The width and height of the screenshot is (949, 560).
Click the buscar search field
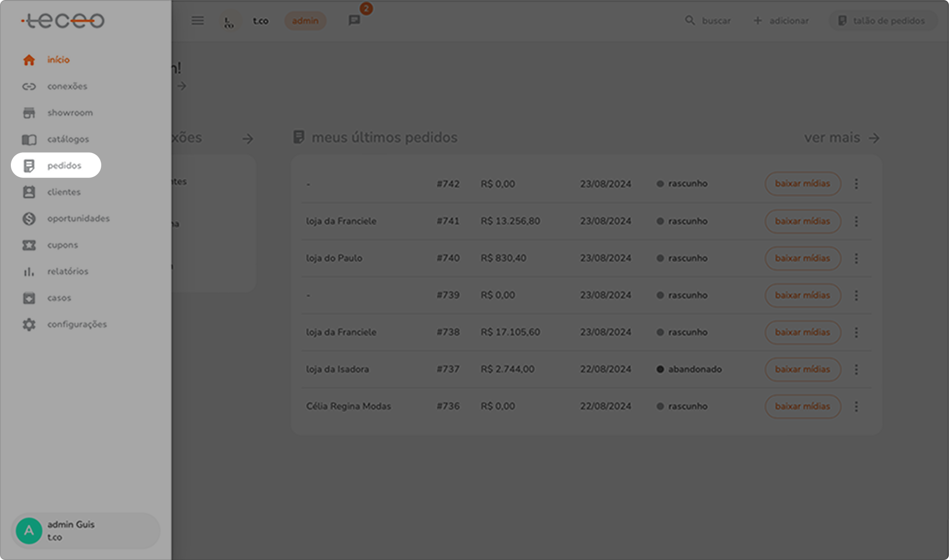pos(708,21)
